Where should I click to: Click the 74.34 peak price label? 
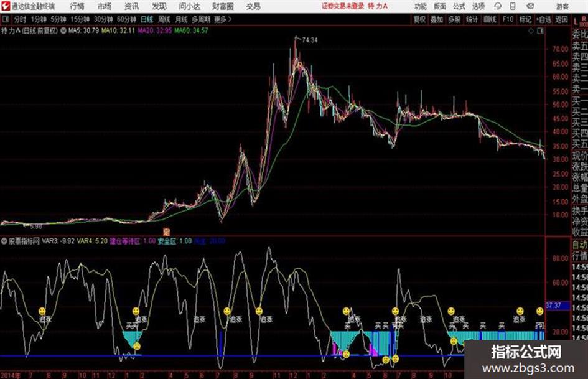pyautogui.click(x=310, y=40)
